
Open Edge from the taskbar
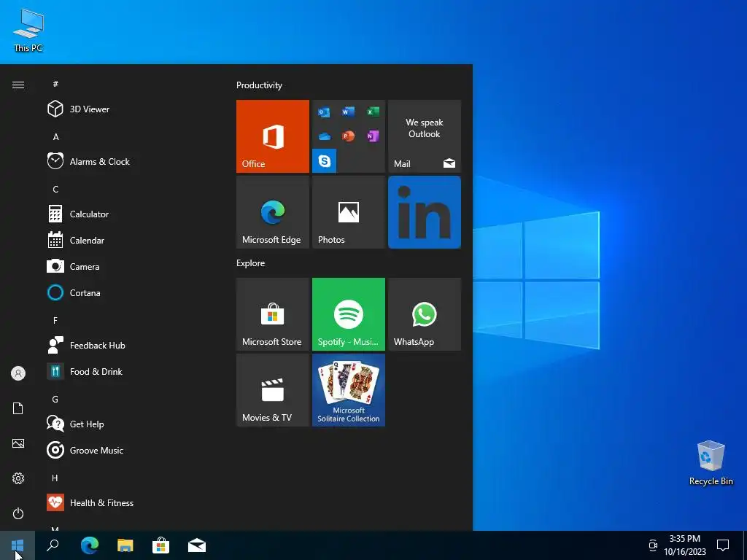click(x=89, y=545)
